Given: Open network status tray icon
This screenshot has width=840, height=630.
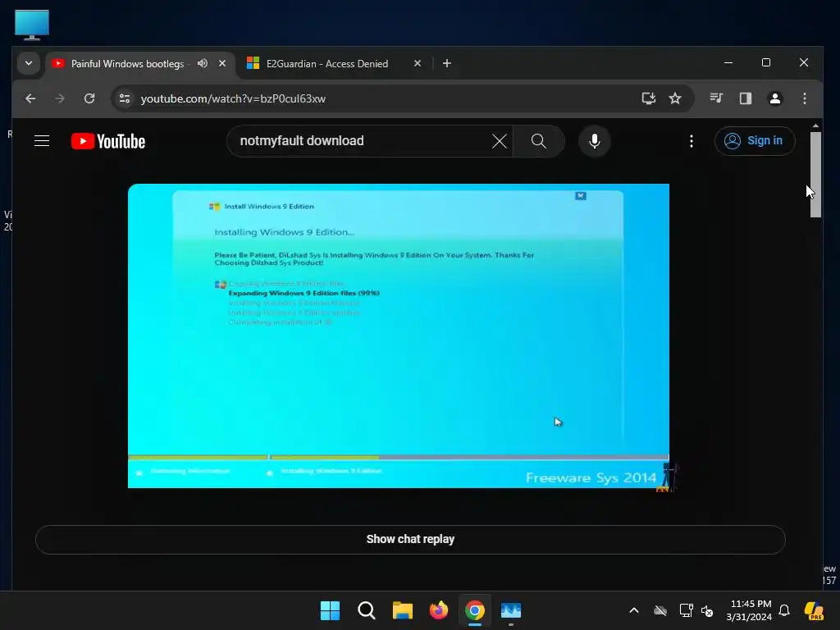Looking at the screenshot, I should coord(686,610).
